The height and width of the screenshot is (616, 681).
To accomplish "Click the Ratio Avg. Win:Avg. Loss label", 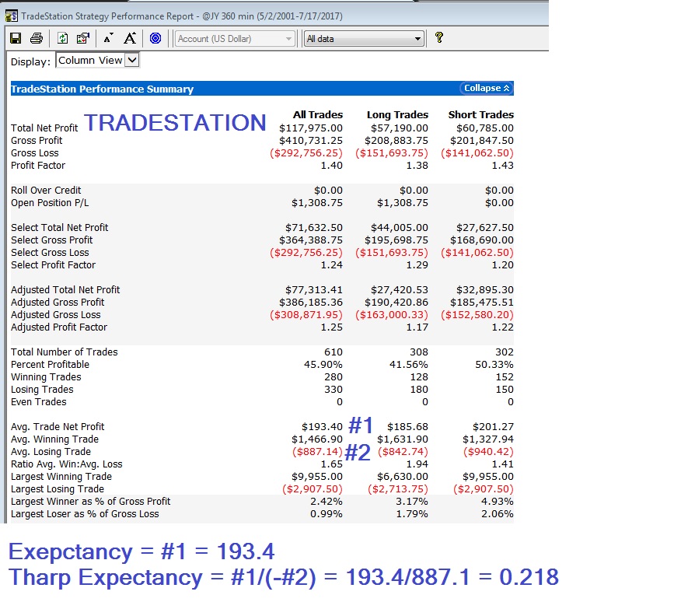I will click(x=66, y=464).
